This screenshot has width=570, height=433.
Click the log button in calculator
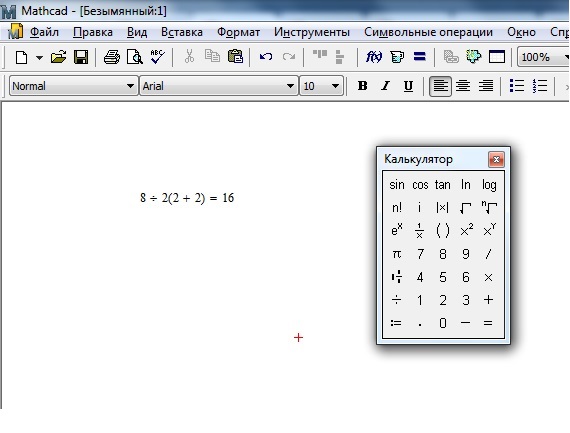[489, 185]
